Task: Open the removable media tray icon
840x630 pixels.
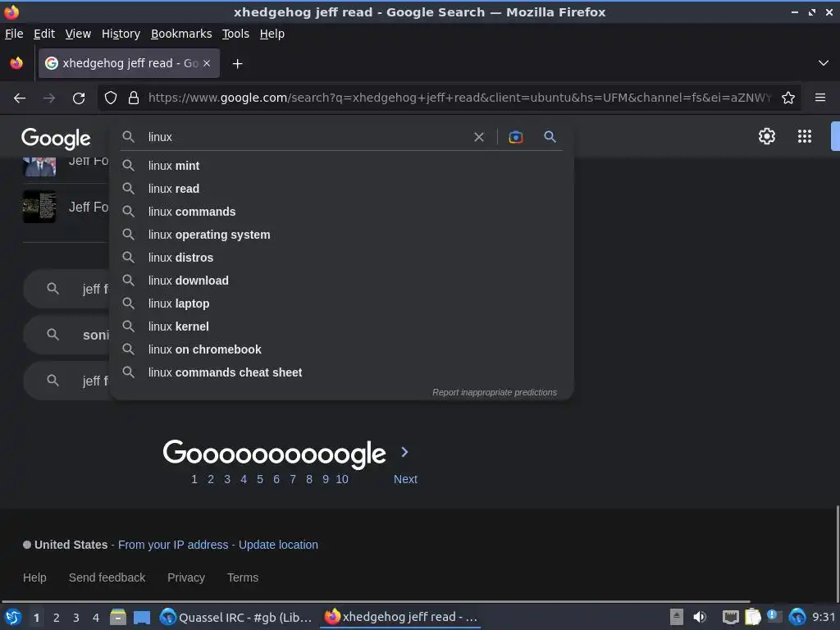Action: point(677,617)
